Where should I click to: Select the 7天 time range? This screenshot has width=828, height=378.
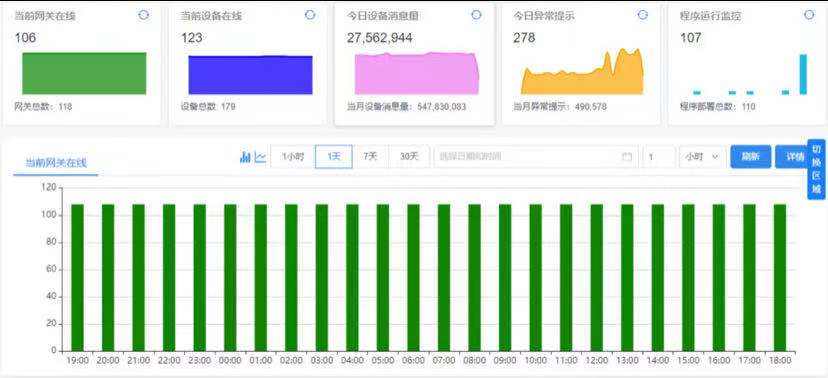pyautogui.click(x=370, y=157)
